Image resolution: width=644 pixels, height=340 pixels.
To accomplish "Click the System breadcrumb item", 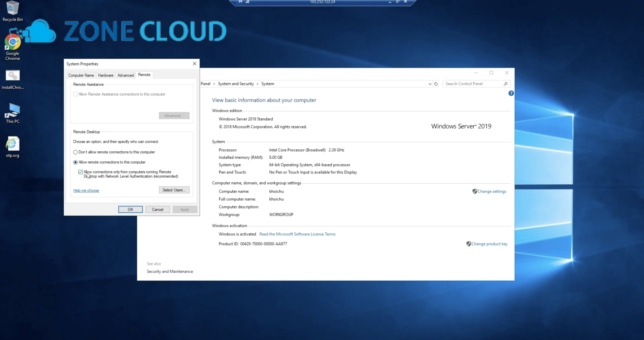I will pos(268,84).
